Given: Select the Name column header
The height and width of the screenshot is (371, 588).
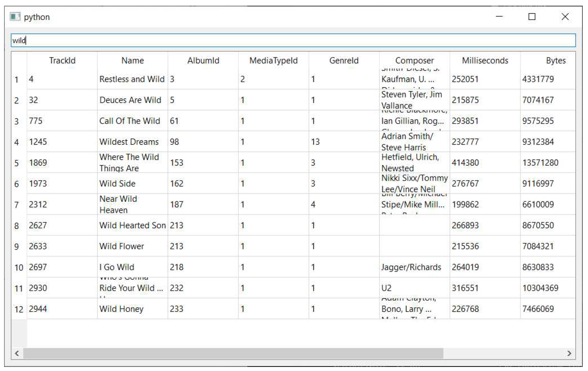Looking at the screenshot, I should point(133,61).
